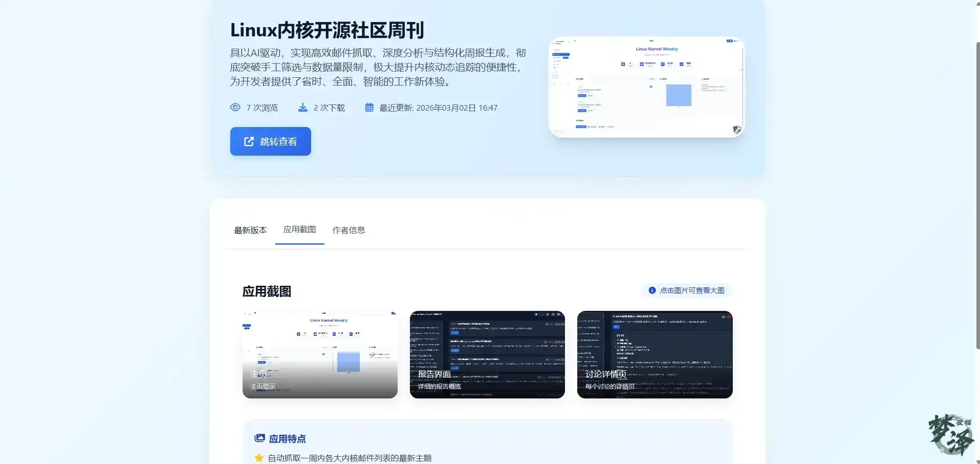980x464 pixels.
Task: Open the 主页 screenshot thumbnail
Action: click(319, 354)
